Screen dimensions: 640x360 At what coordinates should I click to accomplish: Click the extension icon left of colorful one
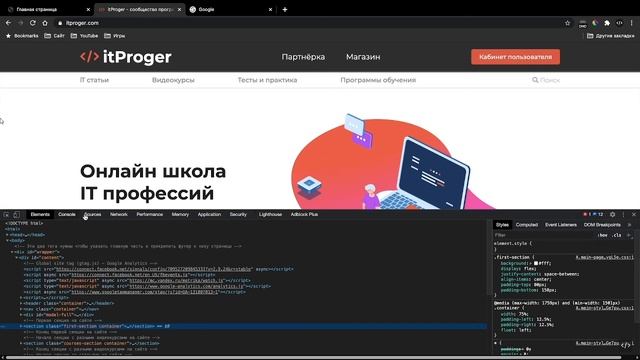pyautogui.click(x=582, y=23)
